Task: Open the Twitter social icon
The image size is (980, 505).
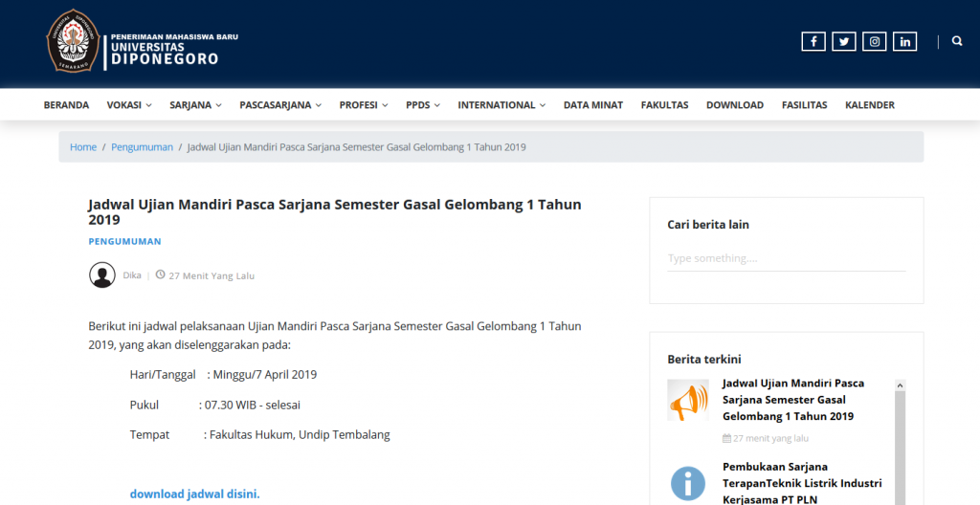Action: point(843,41)
